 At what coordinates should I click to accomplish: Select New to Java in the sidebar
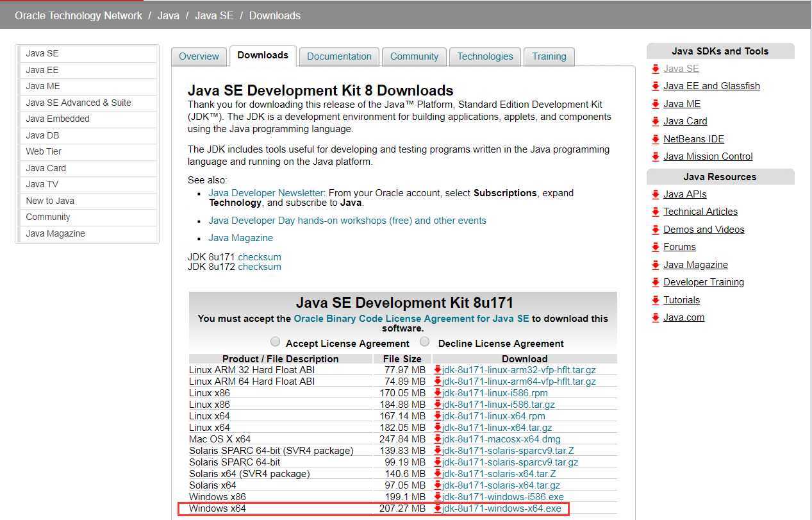pos(88,201)
